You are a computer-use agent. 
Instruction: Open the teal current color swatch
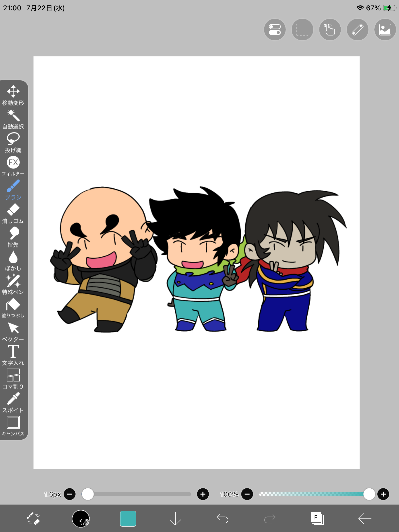tap(128, 519)
